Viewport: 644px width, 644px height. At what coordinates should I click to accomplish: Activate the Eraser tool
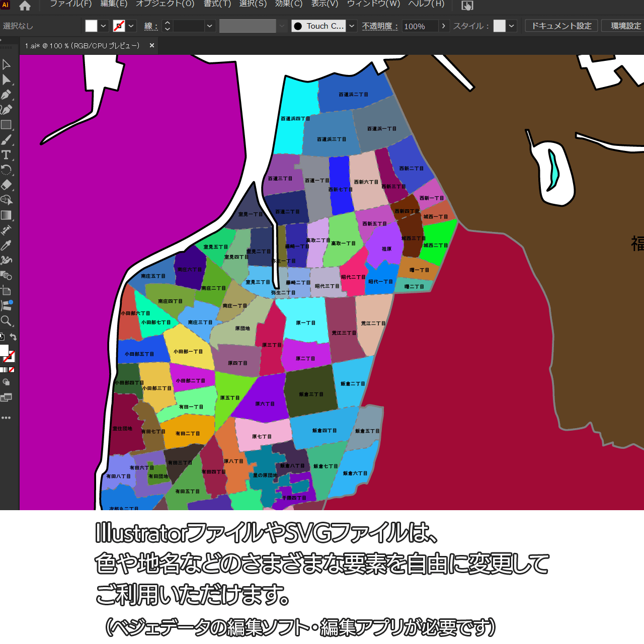tap(6, 185)
